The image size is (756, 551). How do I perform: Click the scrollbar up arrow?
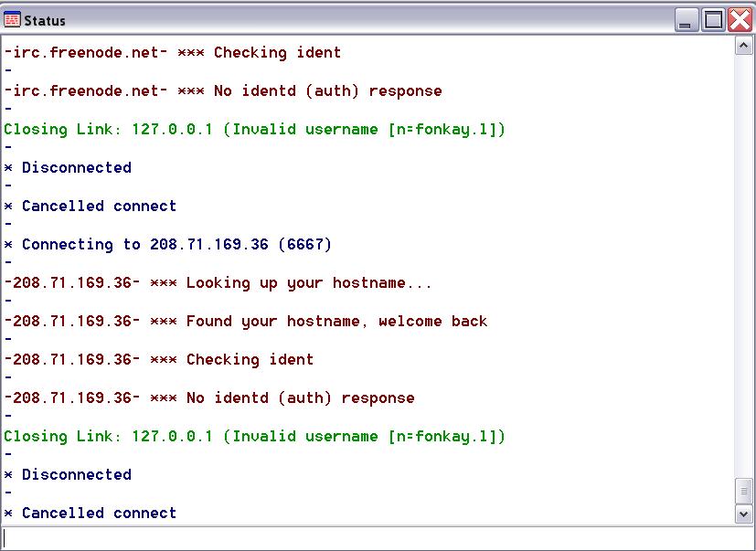[x=744, y=46]
